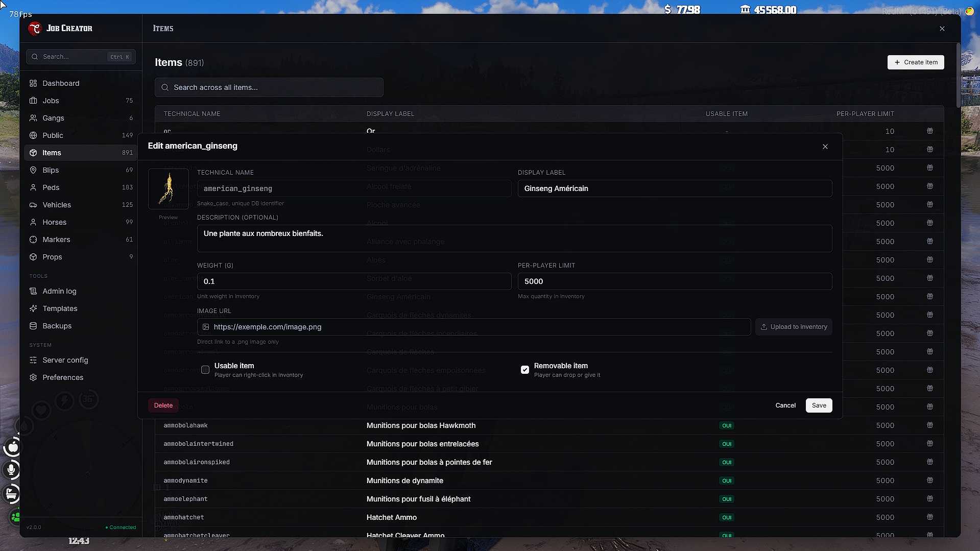The image size is (980, 551).
Task: Close the Edit american_ginseng dialog
Action: click(825, 147)
